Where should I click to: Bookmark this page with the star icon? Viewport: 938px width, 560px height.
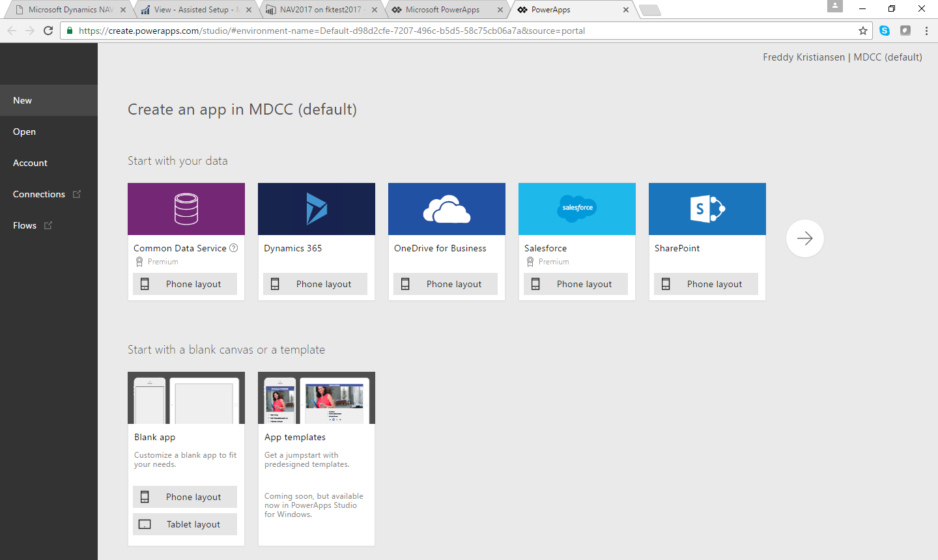[863, 31]
